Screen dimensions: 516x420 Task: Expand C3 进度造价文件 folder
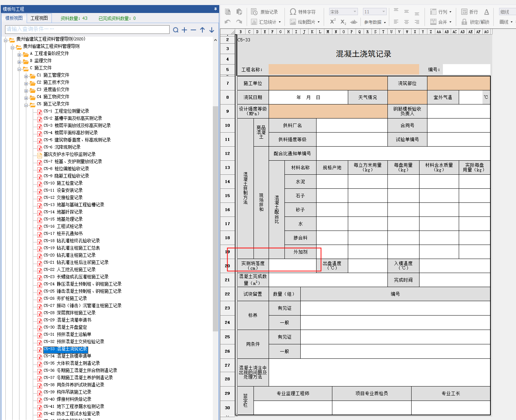(x=26, y=91)
